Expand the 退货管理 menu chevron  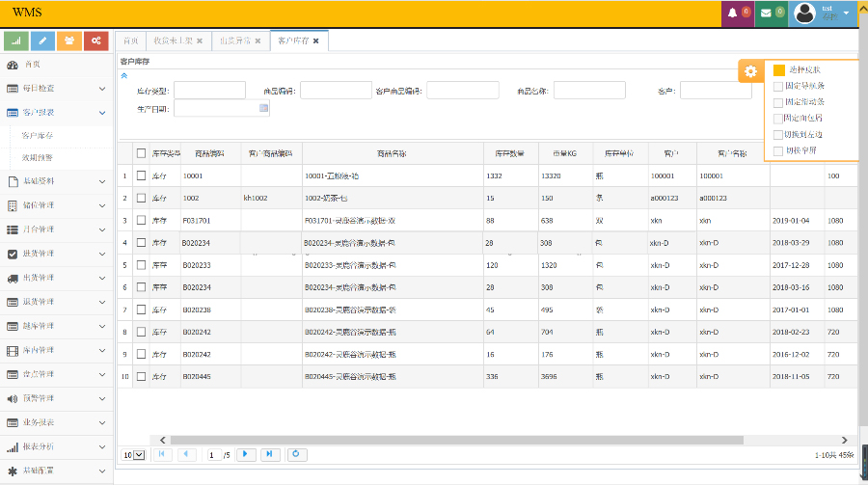coord(102,303)
